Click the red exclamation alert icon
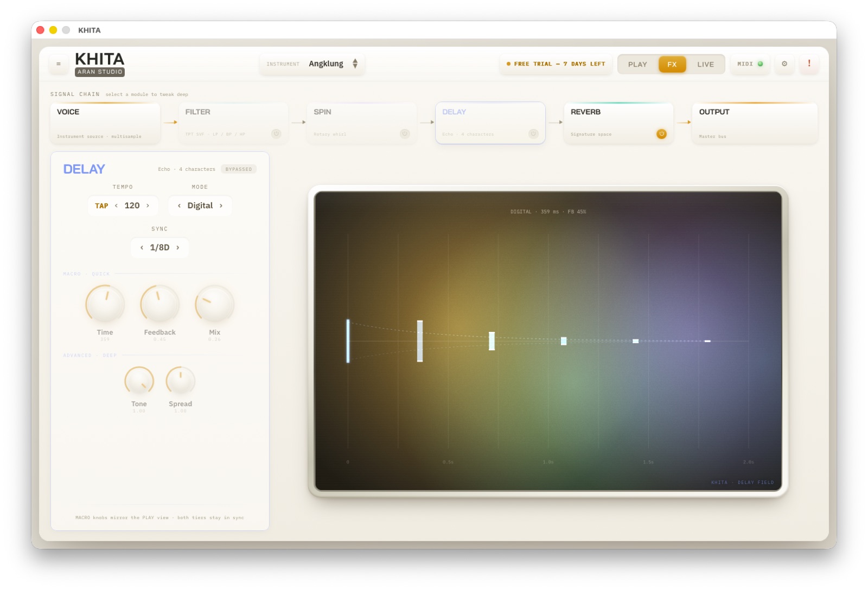This screenshot has width=868, height=590. 809,64
